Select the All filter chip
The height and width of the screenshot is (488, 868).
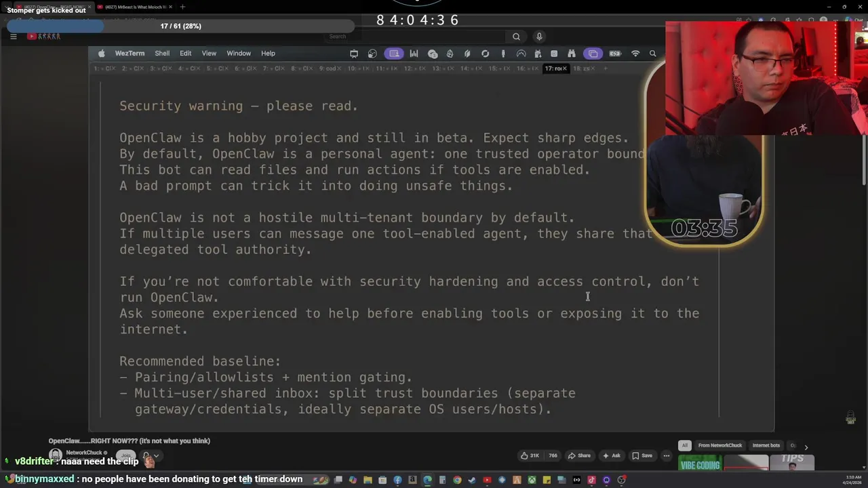[684, 445]
